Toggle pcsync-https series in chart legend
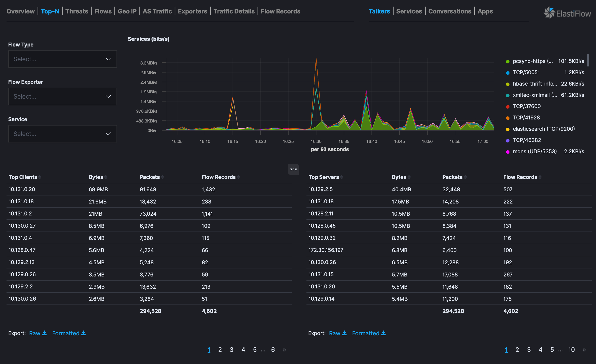Image resolution: width=596 pixels, height=364 pixels. [532, 61]
